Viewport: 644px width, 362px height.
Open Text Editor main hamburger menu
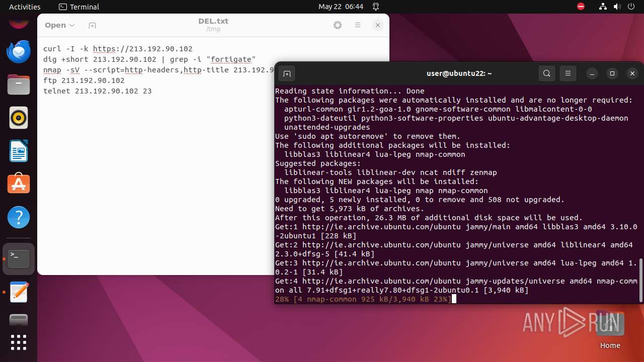(x=358, y=25)
